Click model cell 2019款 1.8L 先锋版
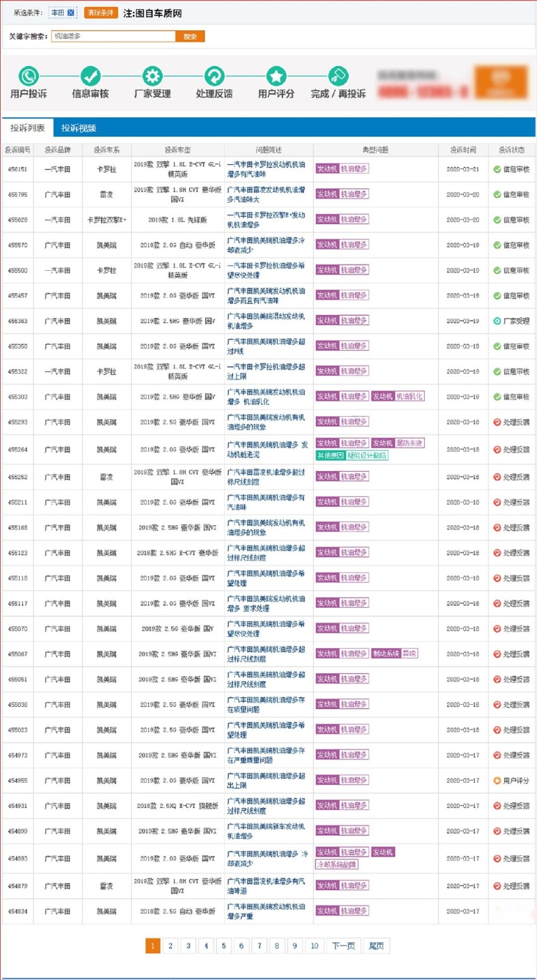 coord(178,220)
